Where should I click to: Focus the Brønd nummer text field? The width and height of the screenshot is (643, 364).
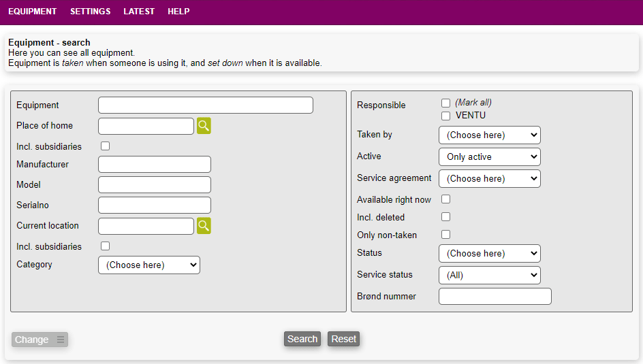tap(495, 297)
